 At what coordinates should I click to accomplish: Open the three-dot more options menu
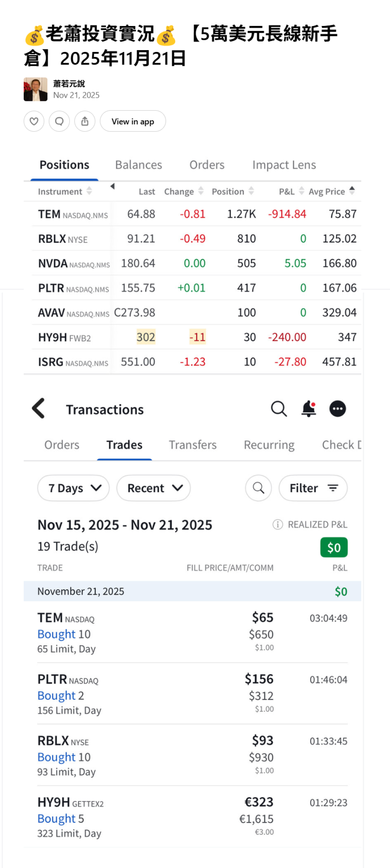(x=338, y=409)
